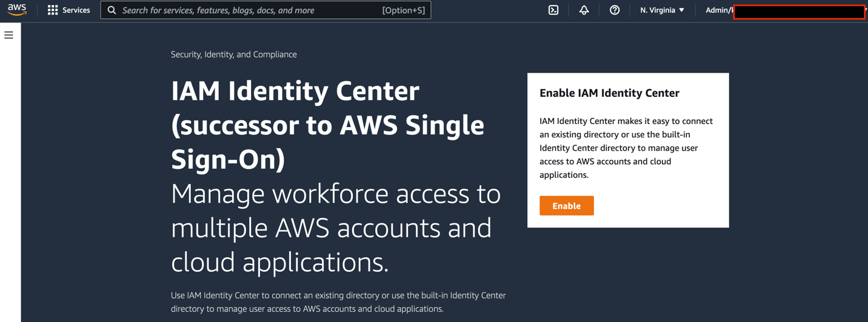The height and width of the screenshot is (322, 868).
Task: Click the Security, Identity, and Compliance text
Action: click(x=234, y=54)
